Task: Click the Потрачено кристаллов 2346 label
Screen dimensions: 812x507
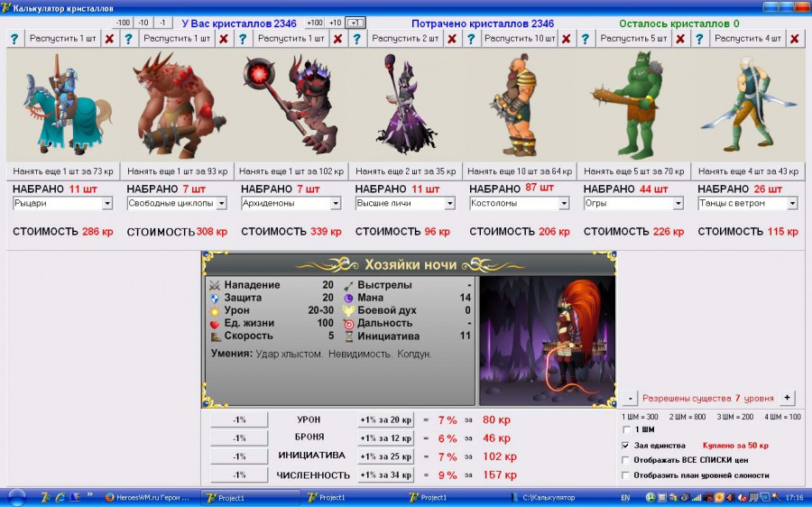Action: pyautogui.click(x=483, y=23)
